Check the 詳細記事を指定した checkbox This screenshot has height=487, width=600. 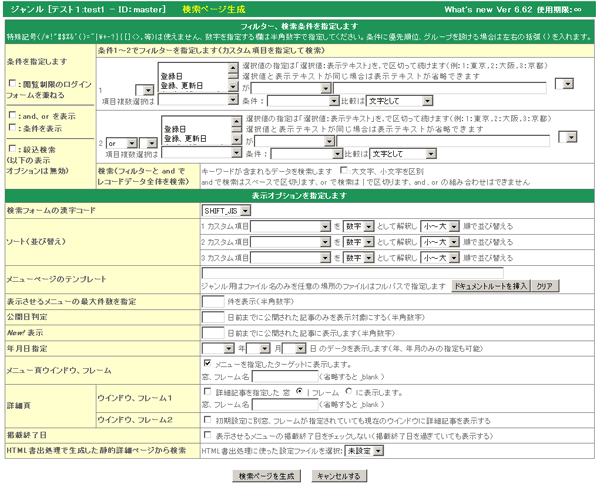(207, 391)
